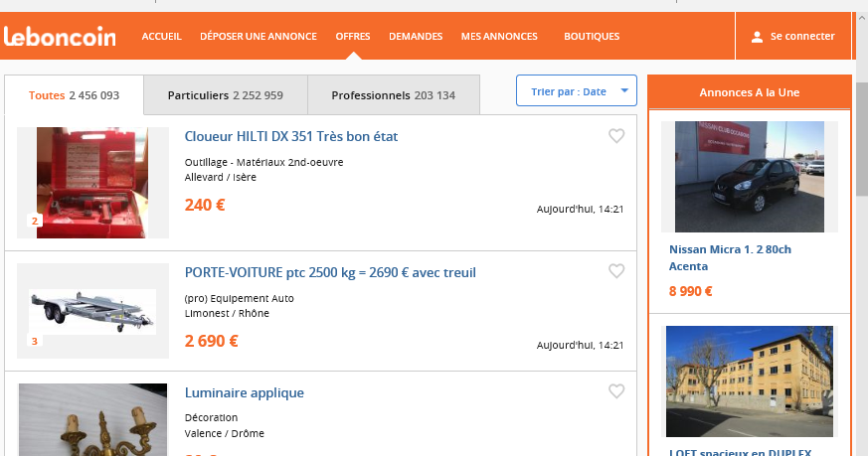Image resolution: width=868 pixels, height=456 pixels.
Task: Open the Nissan Micra 1. 2 80ch Acenta ad
Action: pyautogui.click(x=730, y=258)
